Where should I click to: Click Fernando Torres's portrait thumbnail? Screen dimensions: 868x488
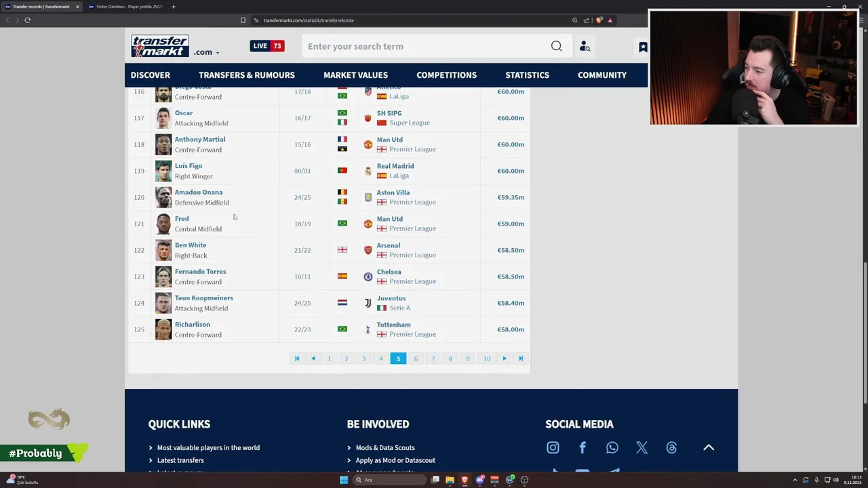(x=163, y=277)
